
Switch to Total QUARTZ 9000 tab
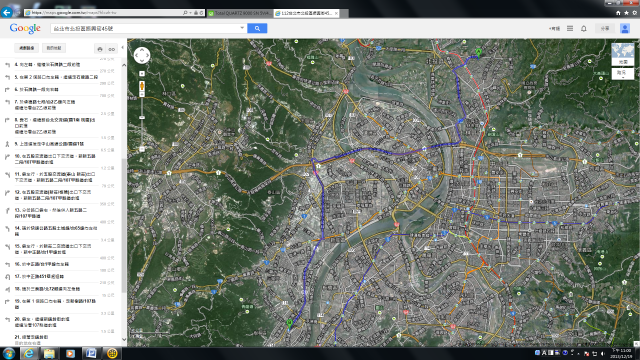(x=240, y=13)
